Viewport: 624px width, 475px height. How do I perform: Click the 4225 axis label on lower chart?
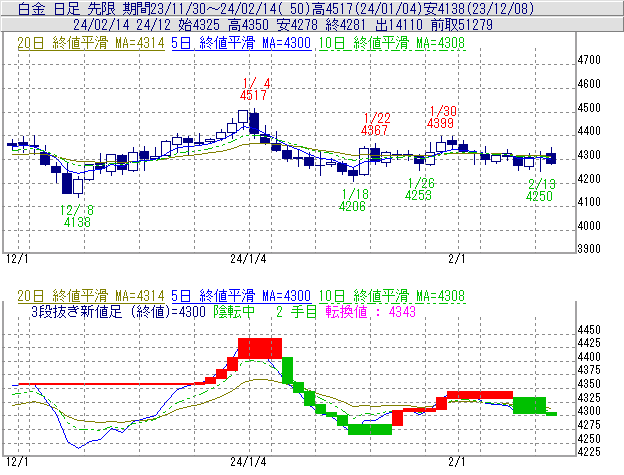589,452
